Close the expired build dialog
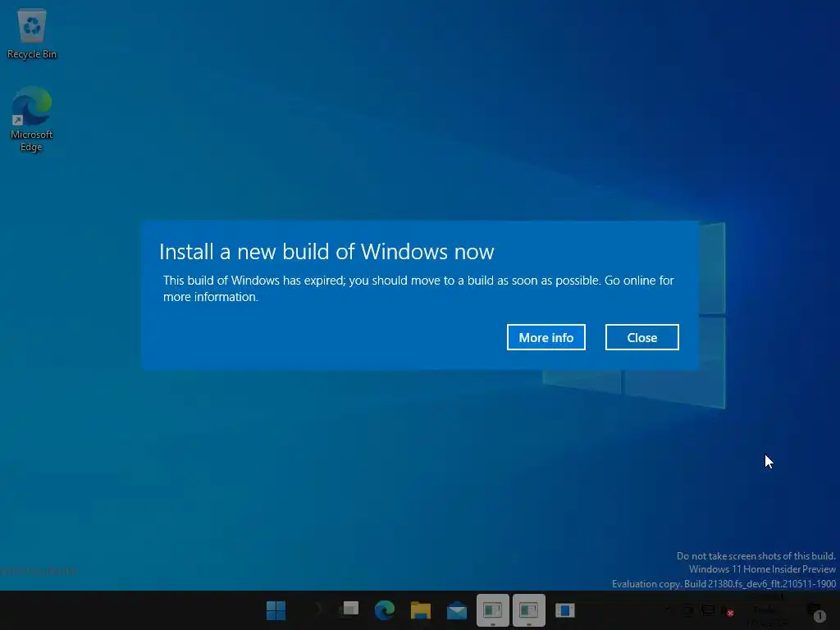Image resolution: width=840 pixels, height=630 pixels. [x=641, y=337]
